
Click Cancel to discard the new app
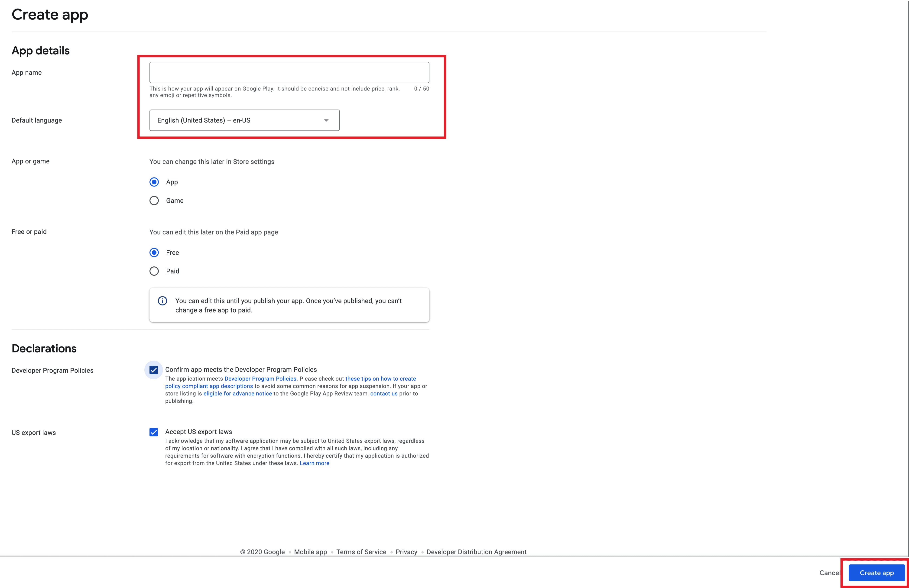tap(830, 573)
